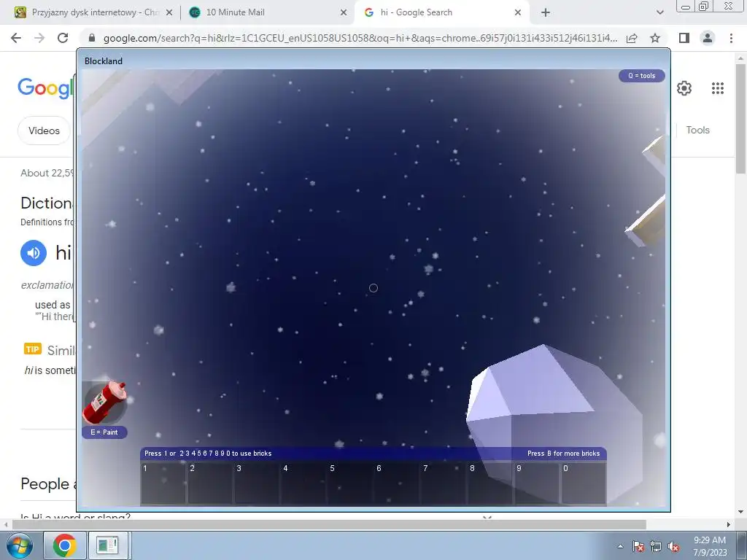Open Chrome's three-dot menu
Viewport: 747px width, 560px height.
[x=731, y=38]
